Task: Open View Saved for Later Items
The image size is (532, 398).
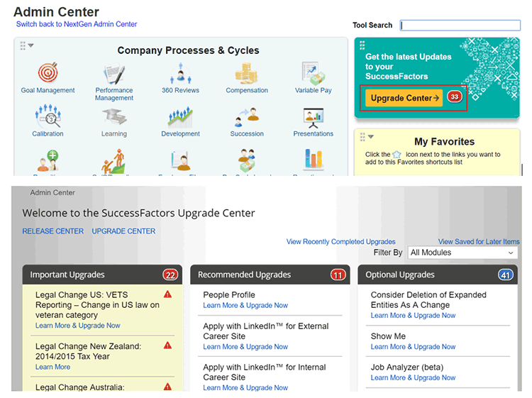Action: pos(479,242)
